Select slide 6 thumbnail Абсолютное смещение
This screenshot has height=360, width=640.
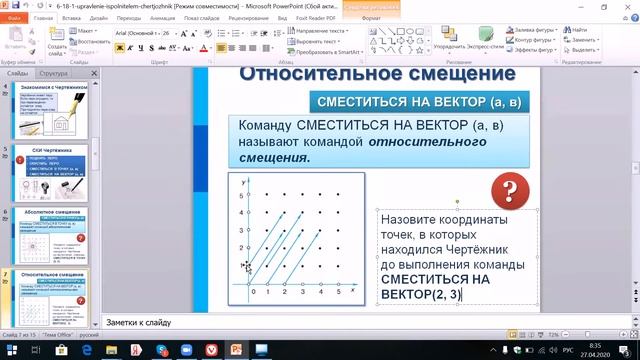[x=50, y=236]
